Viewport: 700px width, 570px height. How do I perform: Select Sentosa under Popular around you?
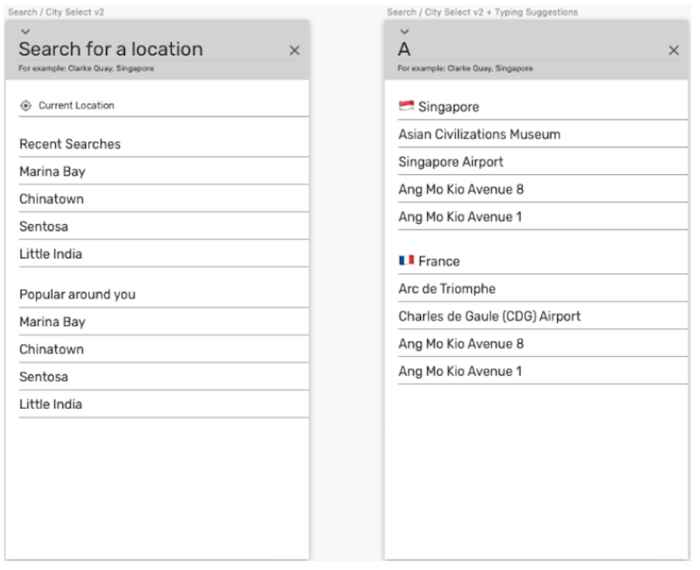click(x=43, y=377)
